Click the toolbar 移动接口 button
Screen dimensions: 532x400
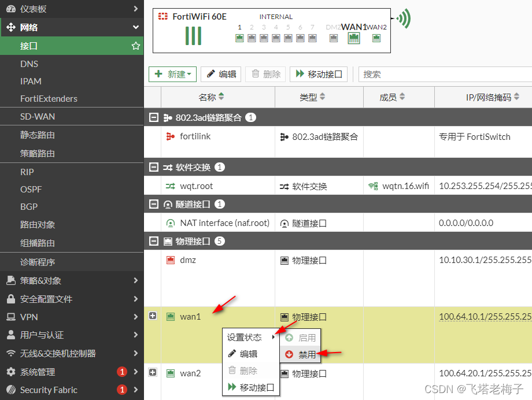[319, 75]
